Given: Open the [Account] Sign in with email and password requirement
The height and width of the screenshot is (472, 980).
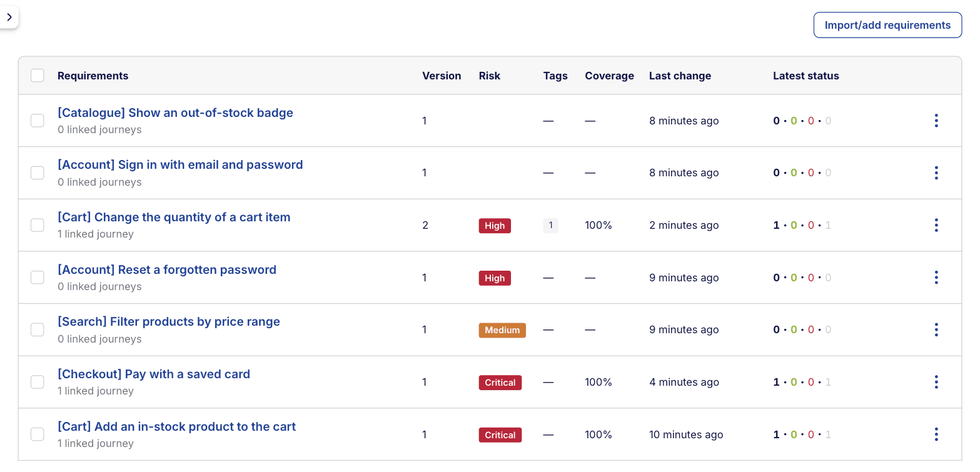Looking at the screenshot, I should click(180, 165).
